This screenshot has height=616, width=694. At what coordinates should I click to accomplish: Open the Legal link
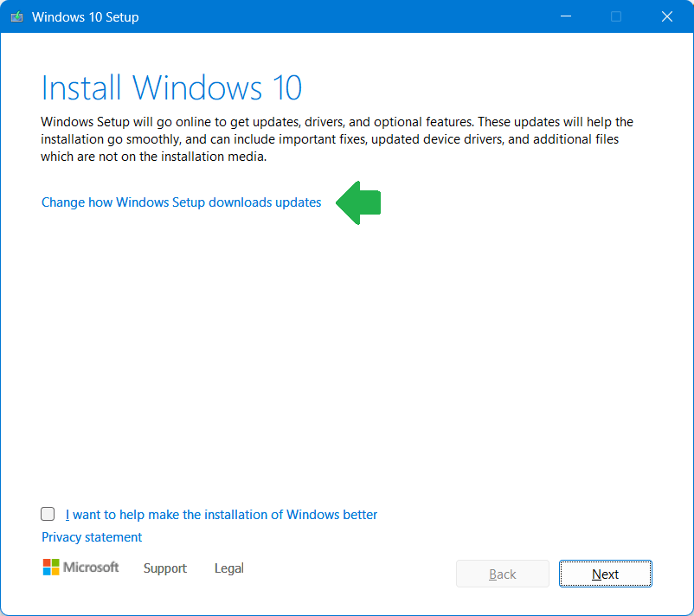point(228,568)
